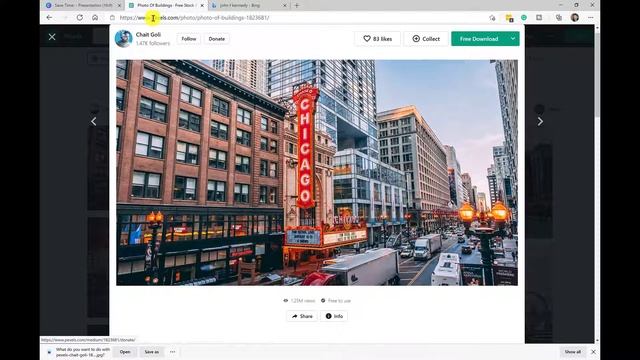
Task: Click Free Download button
Action: click(479, 39)
